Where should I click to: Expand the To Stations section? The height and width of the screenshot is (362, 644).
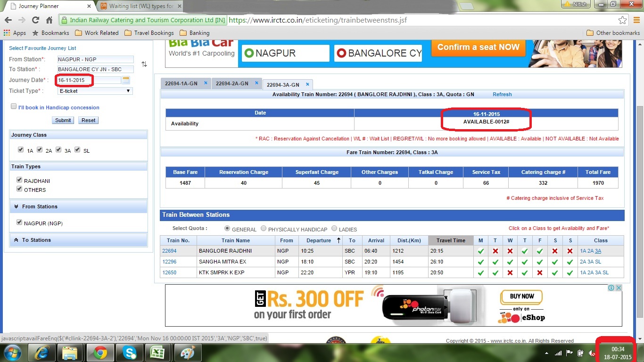tap(78, 240)
